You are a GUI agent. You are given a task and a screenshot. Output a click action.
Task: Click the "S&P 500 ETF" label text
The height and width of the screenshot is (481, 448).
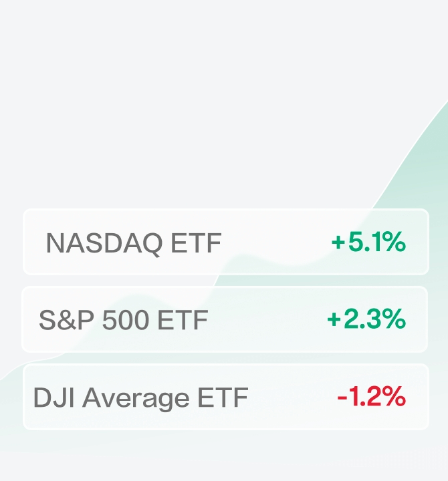tap(123, 321)
